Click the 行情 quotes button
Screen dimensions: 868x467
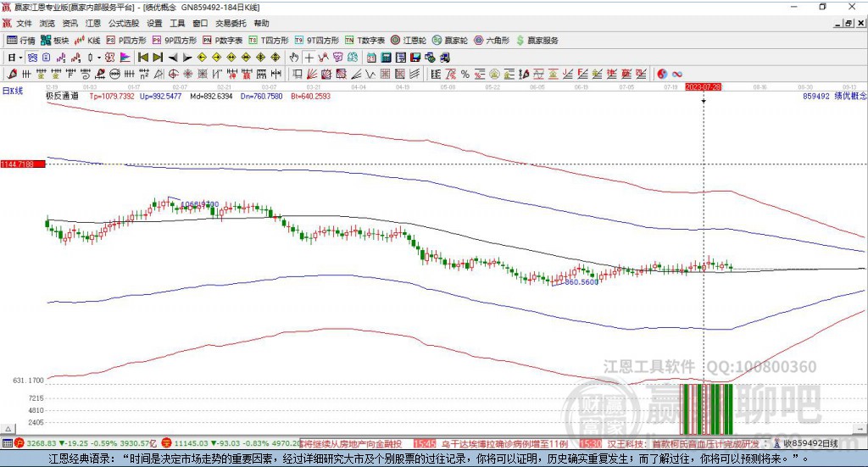[x=20, y=41]
